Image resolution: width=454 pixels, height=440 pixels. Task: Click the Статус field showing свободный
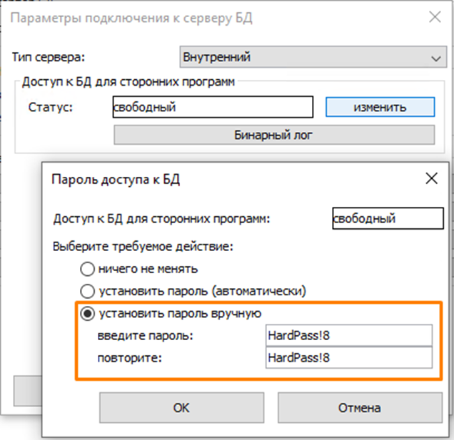pos(213,107)
